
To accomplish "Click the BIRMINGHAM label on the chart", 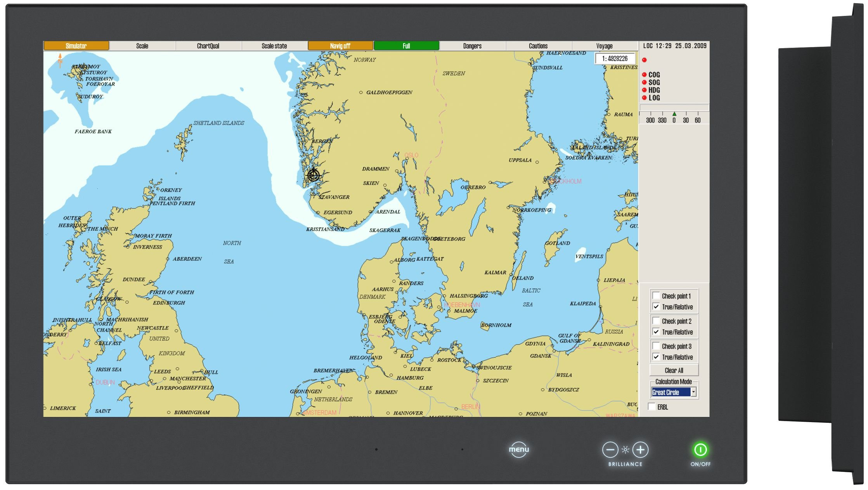I will (192, 412).
